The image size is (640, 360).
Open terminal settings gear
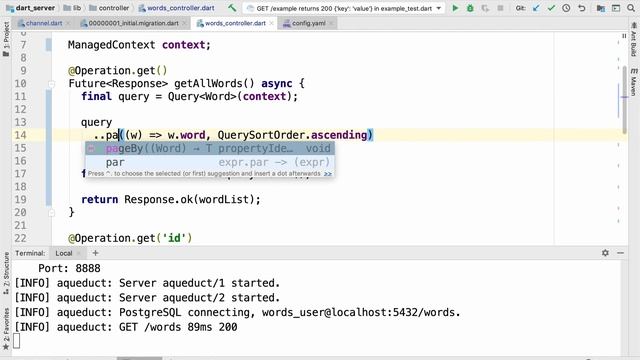tap(605, 253)
